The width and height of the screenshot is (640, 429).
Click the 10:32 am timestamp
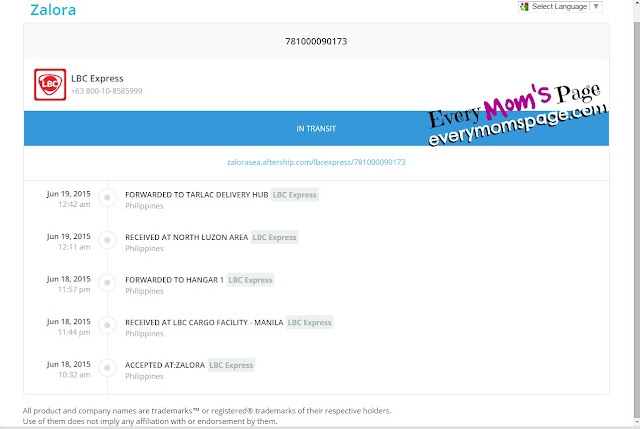point(74,375)
